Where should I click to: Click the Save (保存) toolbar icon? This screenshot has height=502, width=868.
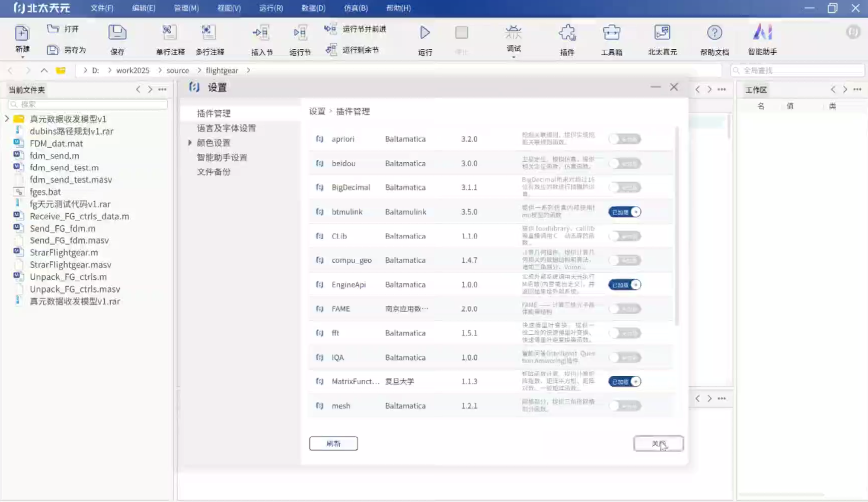coord(117,33)
